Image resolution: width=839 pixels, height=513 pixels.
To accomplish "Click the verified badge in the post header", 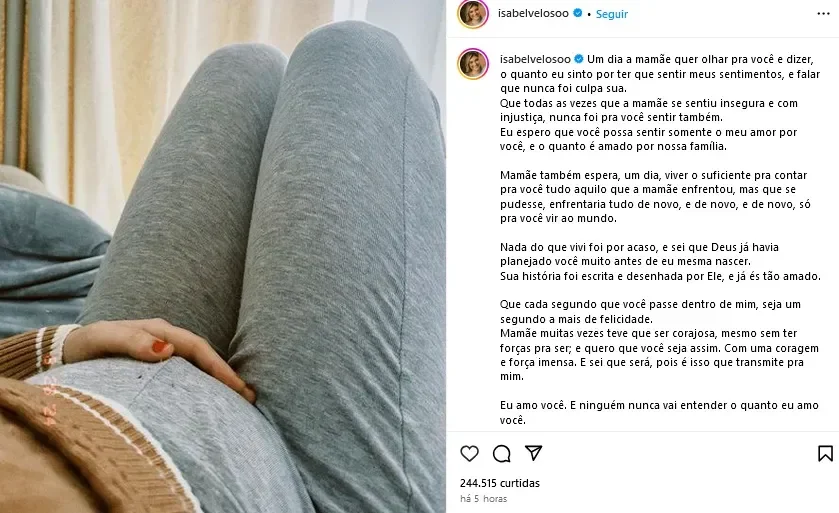I will [x=577, y=13].
